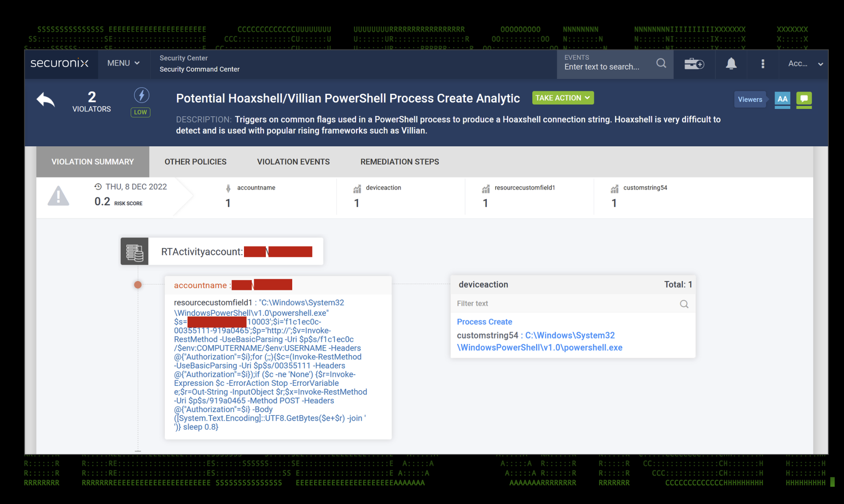
Task: Switch to the OTHER POLICIES tab
Action: pos(195,162)
